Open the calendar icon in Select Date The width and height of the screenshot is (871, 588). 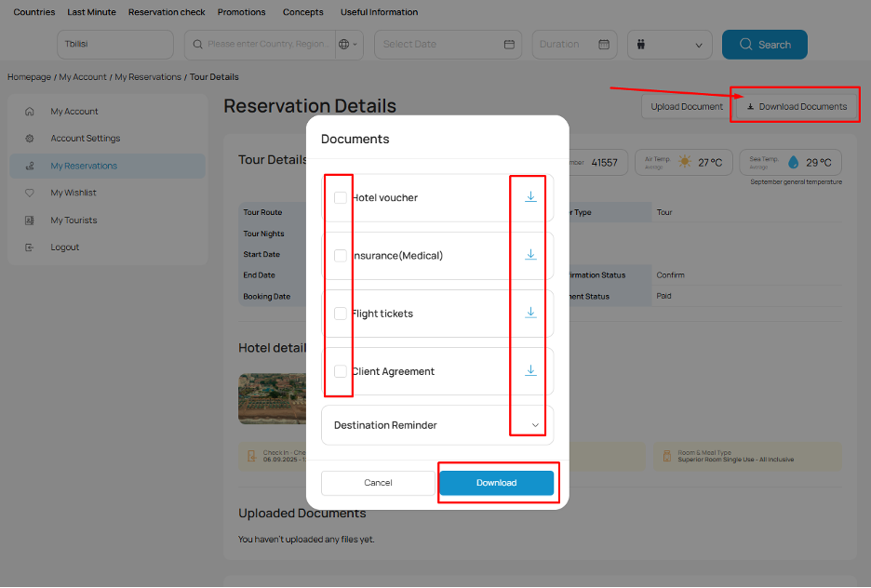509,44
